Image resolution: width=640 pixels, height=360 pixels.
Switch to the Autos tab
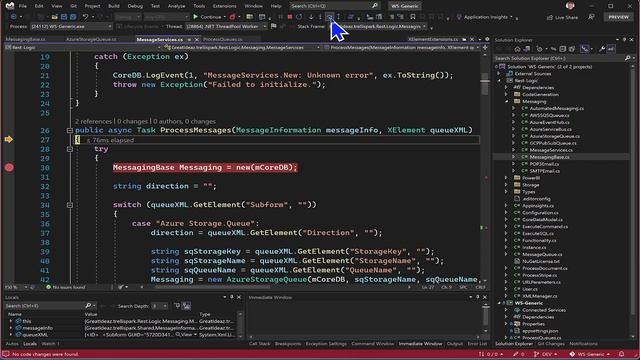(12, 344)
